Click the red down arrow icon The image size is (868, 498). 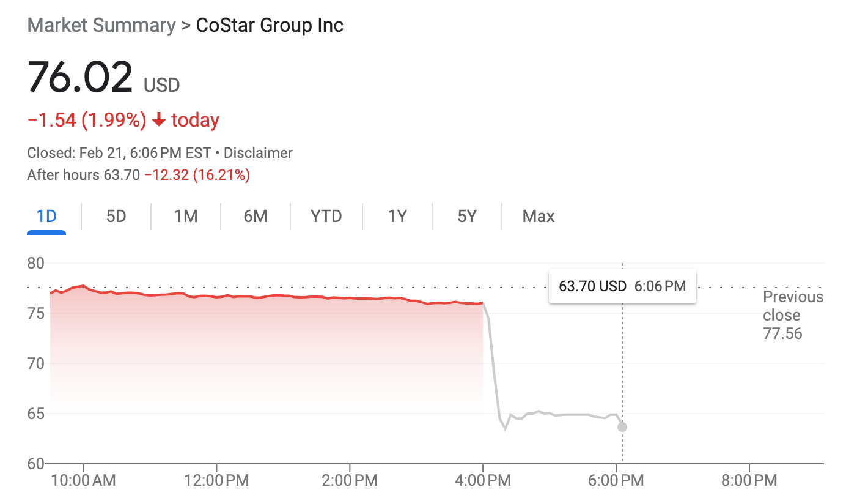pyautogui.click(x=159, y=120)
